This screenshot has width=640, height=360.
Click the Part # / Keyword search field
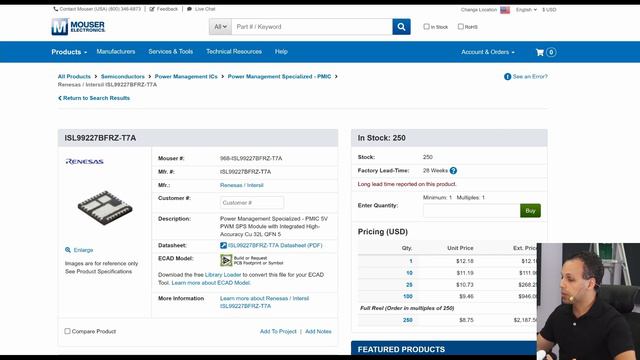pos(312,27)
